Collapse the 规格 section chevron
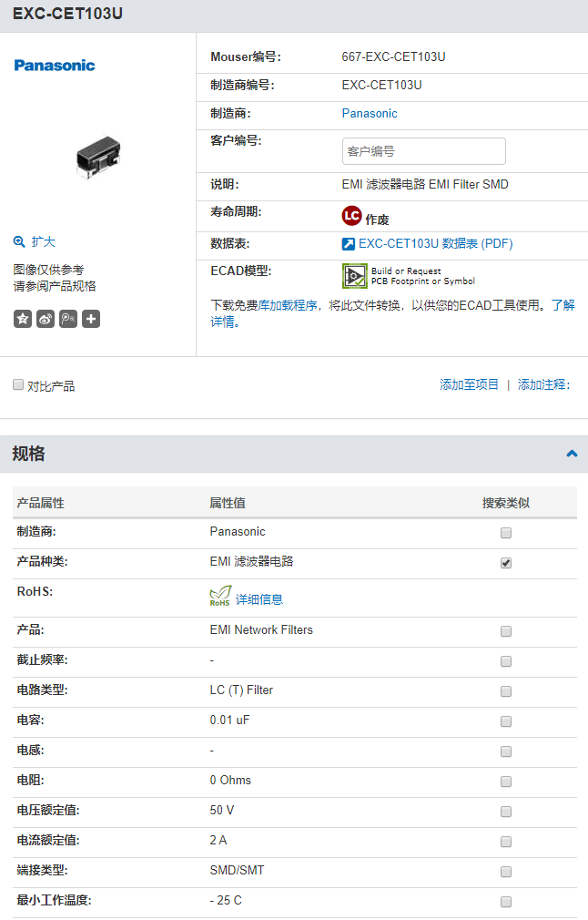The width and height of the screenshot is (588, 920). [x=573, y=454]
